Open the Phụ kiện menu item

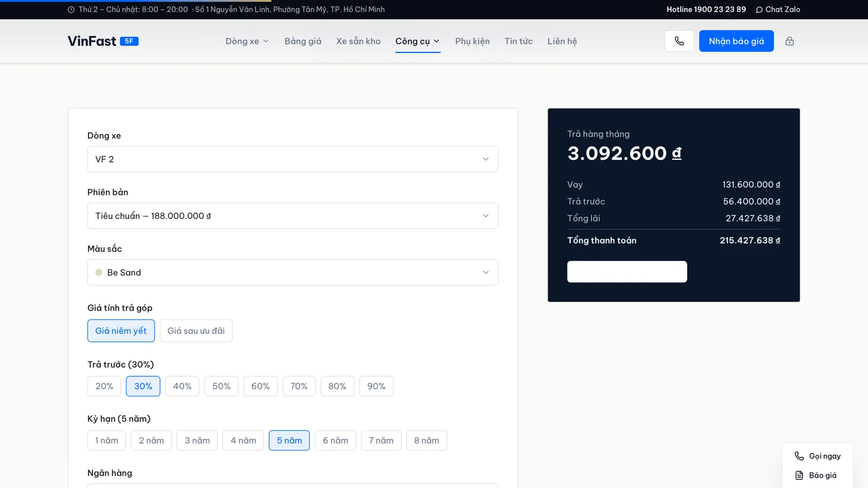point(473,41)
